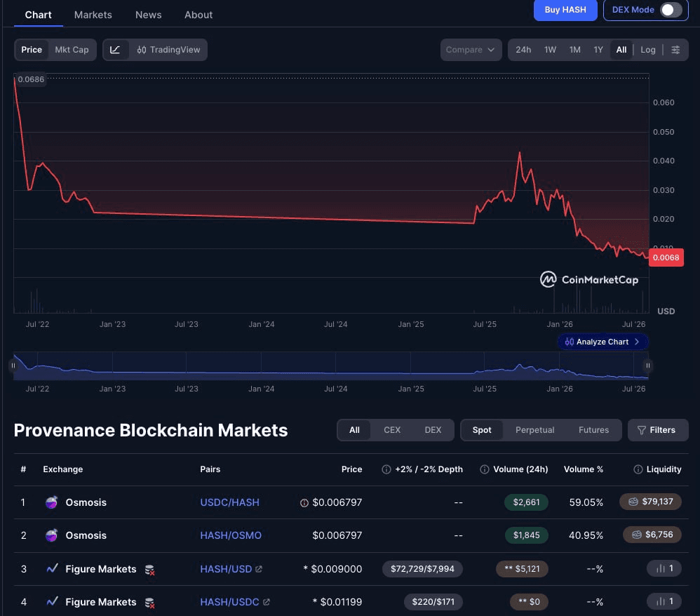This screenshot has height=616, width=700.
Task: Open HASH/OSMO pair link
Action: (231, 535)
